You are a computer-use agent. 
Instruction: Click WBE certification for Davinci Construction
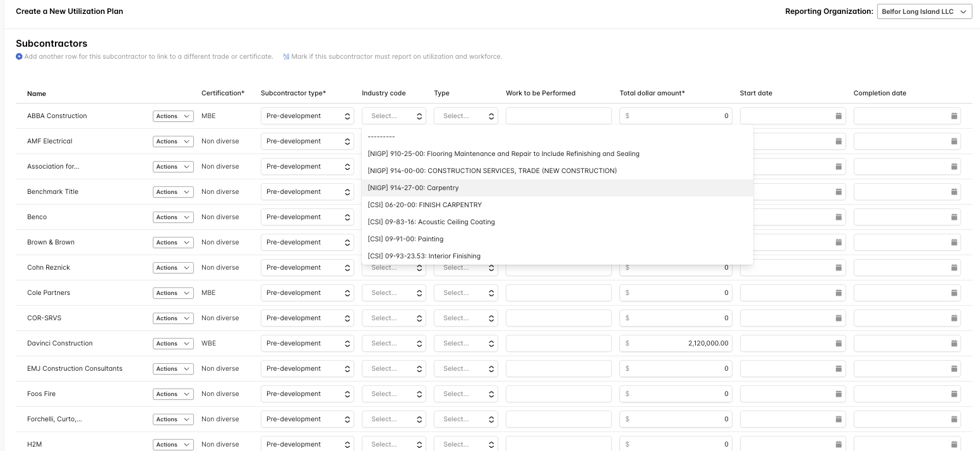(x=208, y=344)
